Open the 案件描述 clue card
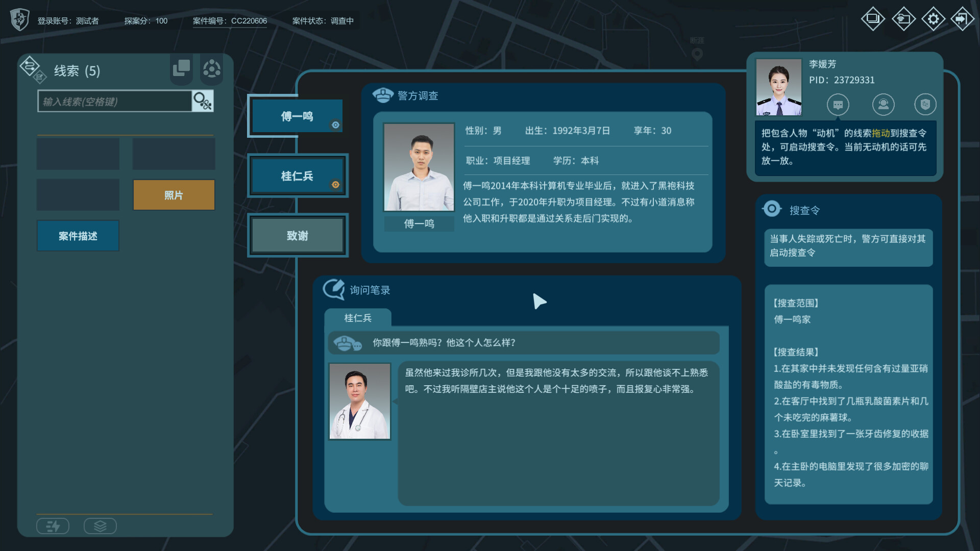Image resolution: width=980 pixels, height=551 pixels. [x=78, y=236]
